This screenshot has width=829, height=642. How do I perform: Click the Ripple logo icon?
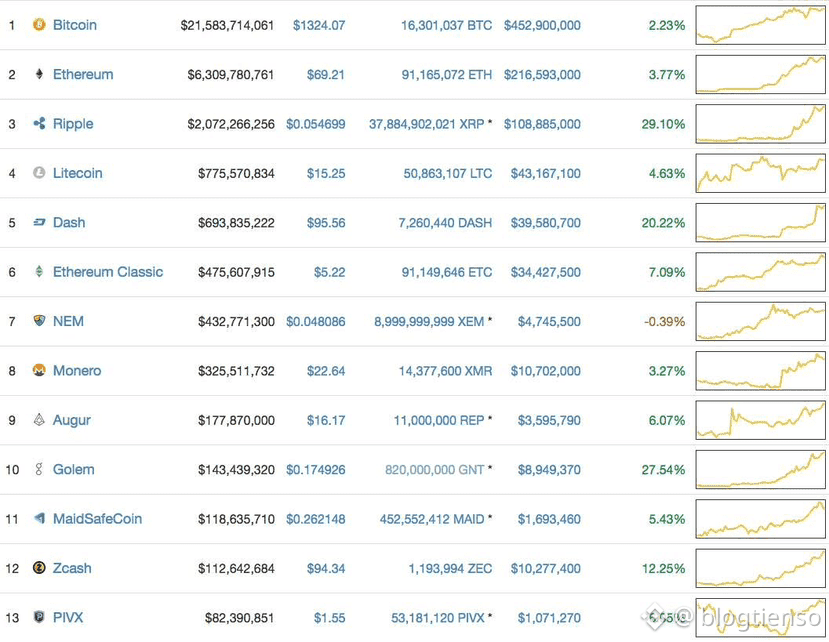click(x=39, y=124)
